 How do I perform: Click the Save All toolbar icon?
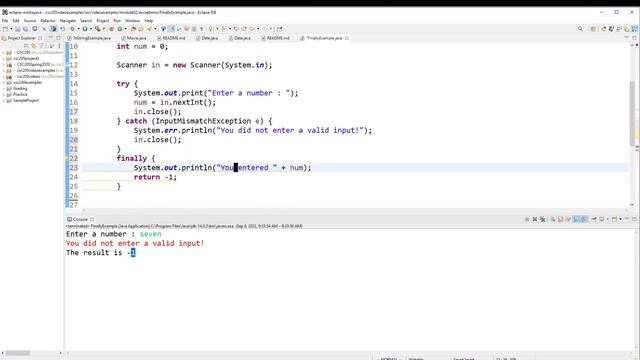pos(26,29)
